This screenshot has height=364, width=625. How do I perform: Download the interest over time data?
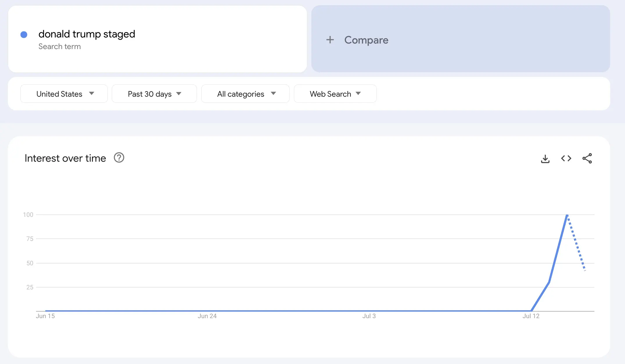(545, 158)
